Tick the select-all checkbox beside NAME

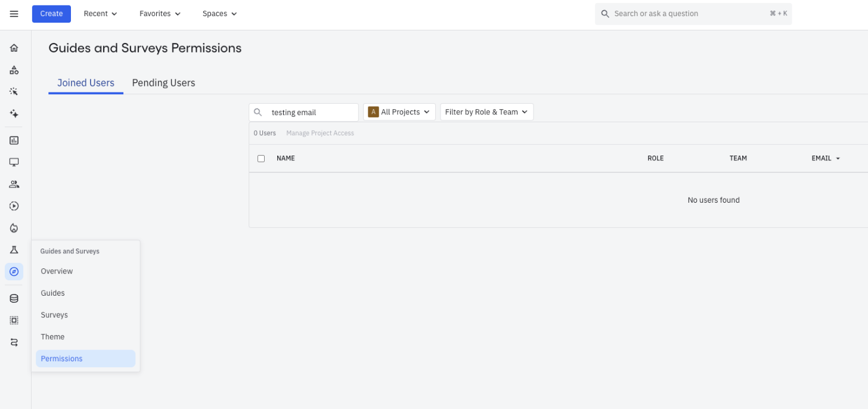coord(261,159)
